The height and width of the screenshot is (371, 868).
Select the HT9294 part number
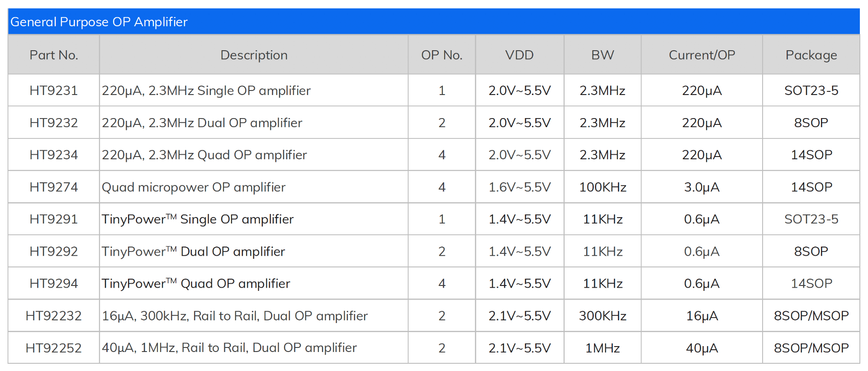point(53,283)
